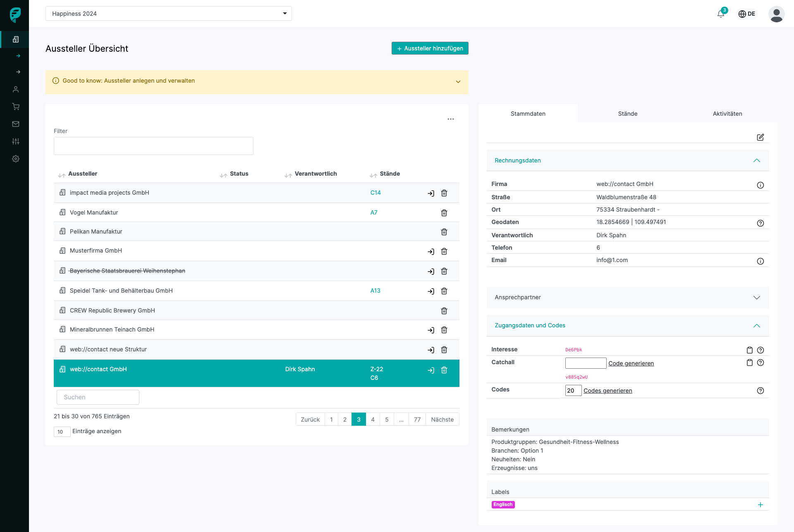Open sliders settings icon in sidebar

click(16, 141)
